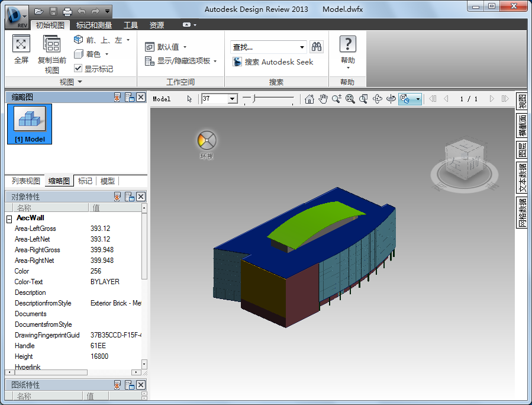Open the Design Review application menu

click(x=17, y=17)
